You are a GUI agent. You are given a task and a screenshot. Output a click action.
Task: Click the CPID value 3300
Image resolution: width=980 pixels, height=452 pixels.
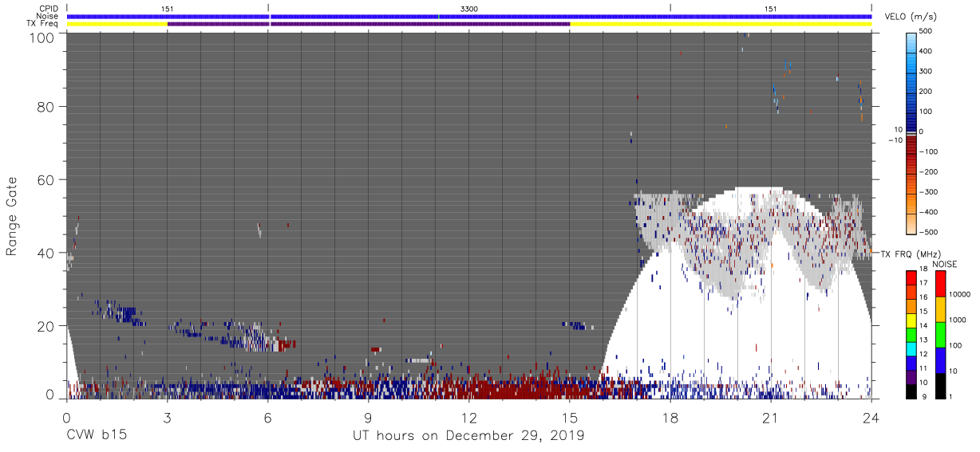point(469,8)
